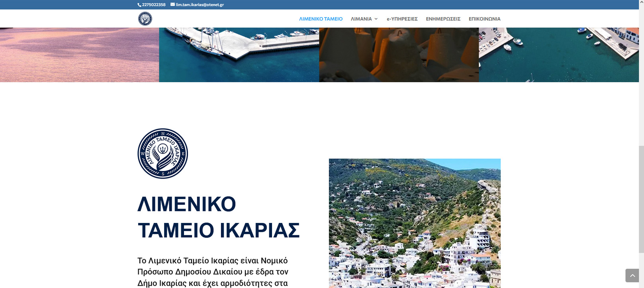Viewport: 644px width, 288px height.
Task: Click the harbor parking aerial photo on the right
Action: click(x=558, y=55)
